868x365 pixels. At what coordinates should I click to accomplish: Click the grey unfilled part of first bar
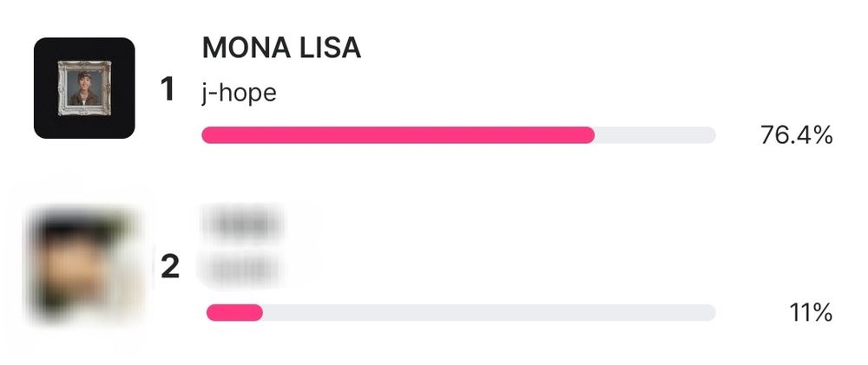click(655, 135)
